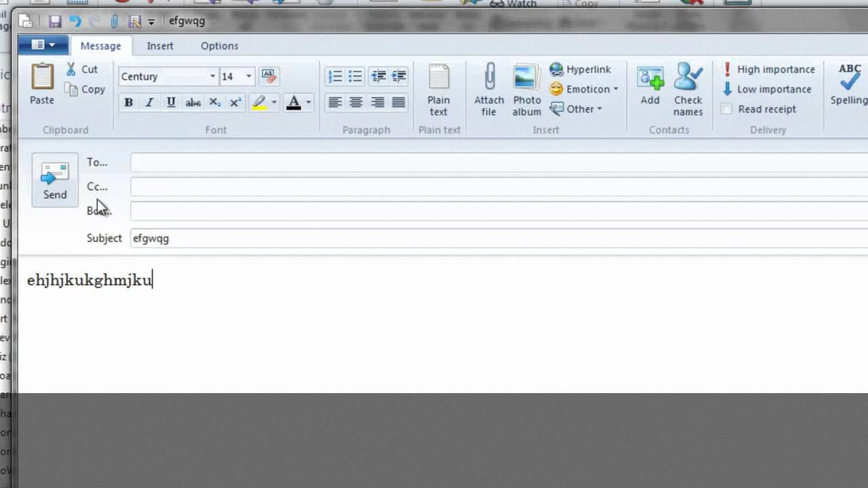
Task: Click the paperclip attach icon in the title bar
Action: 114,22
